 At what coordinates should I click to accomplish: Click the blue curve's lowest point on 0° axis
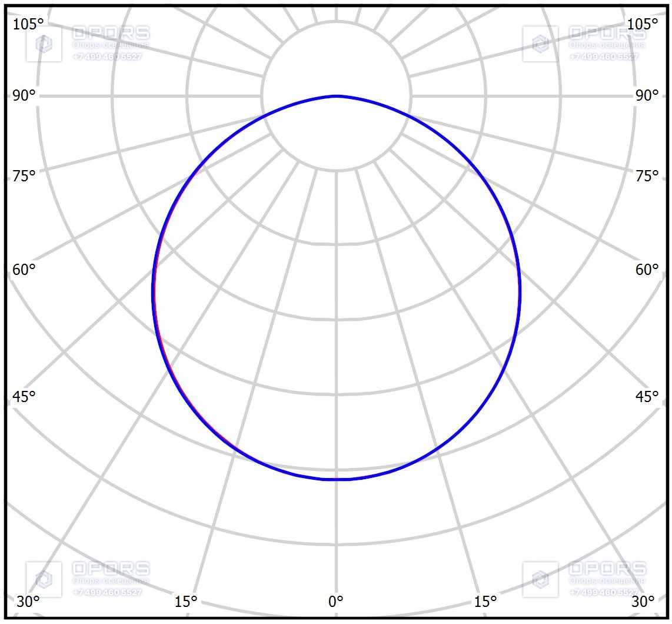337,479
